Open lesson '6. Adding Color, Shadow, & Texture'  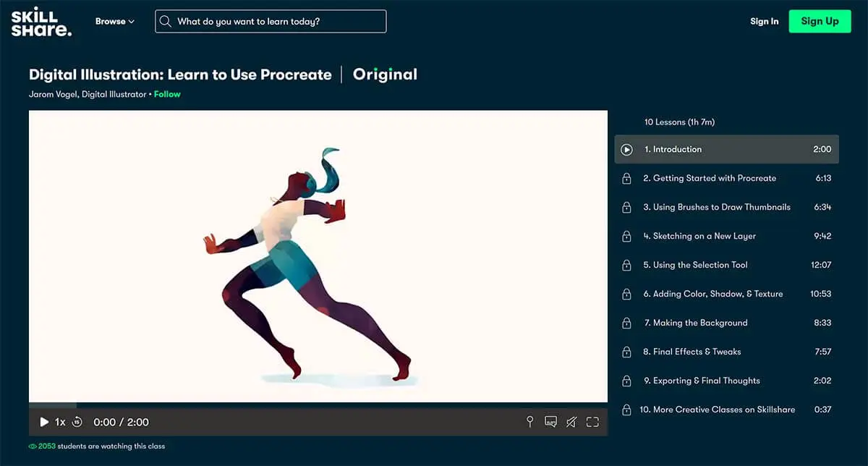click(727, 294)
